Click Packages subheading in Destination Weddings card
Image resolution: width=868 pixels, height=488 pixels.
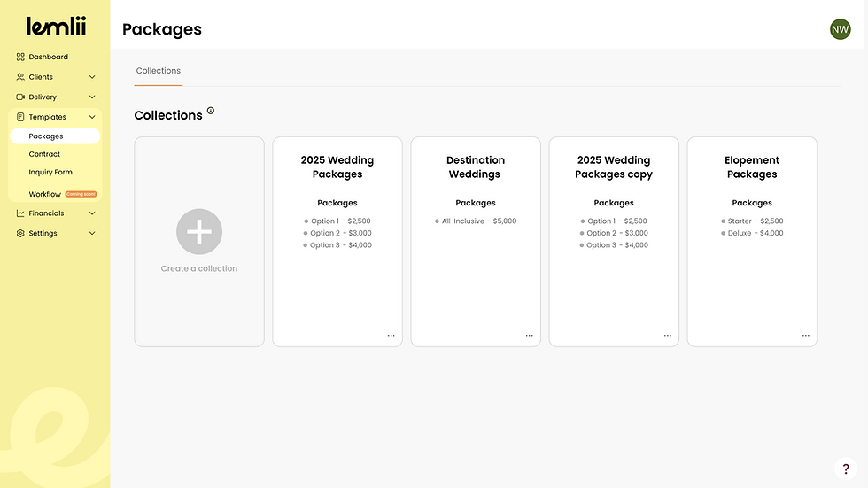476,203
